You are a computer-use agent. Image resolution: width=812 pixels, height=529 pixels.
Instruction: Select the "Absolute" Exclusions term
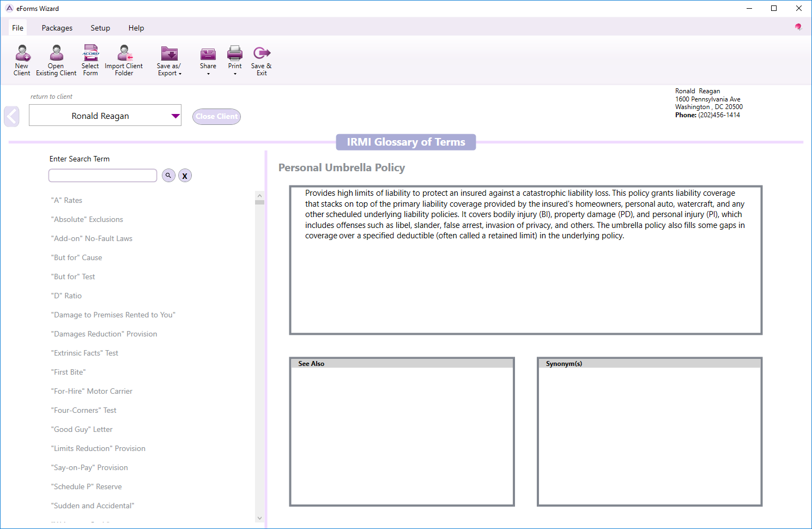pos(87,219)
